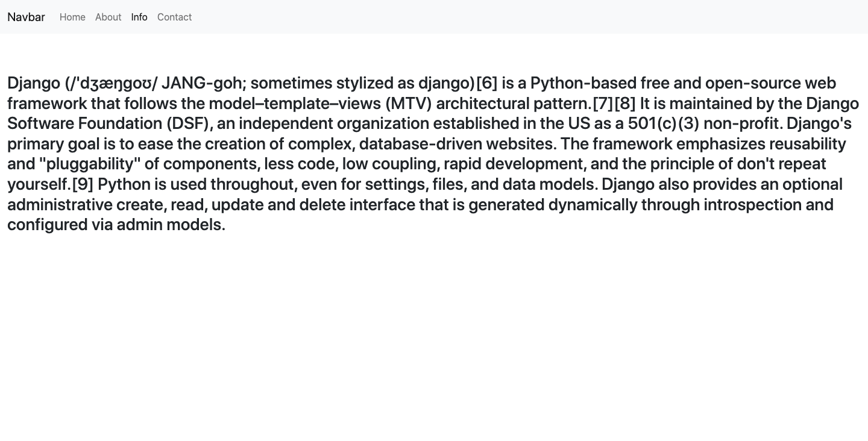Click the empty navbar area right of Contact
Viewport: 868px width, 441px height.
click(x=482, y=17)
